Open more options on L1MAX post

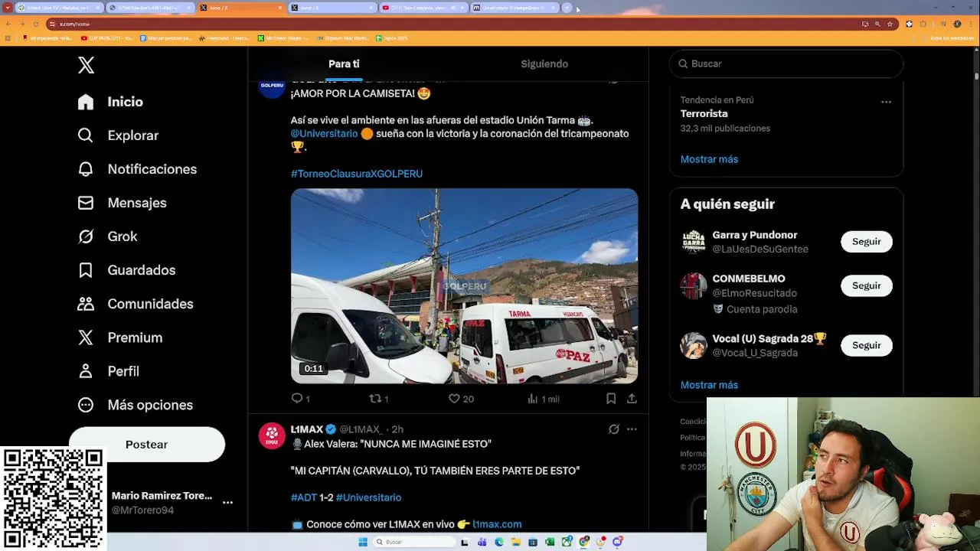point(632,429)
